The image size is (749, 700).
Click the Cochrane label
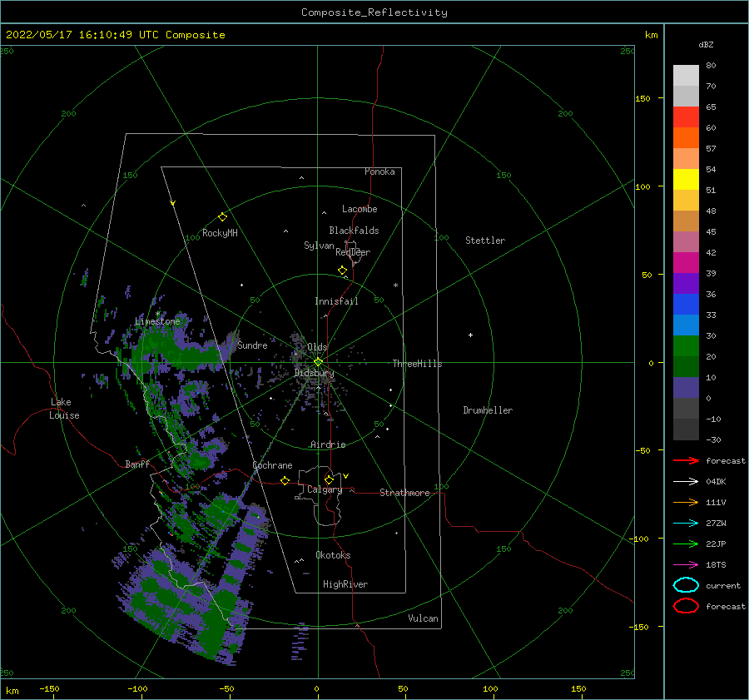tap(272, 465)
